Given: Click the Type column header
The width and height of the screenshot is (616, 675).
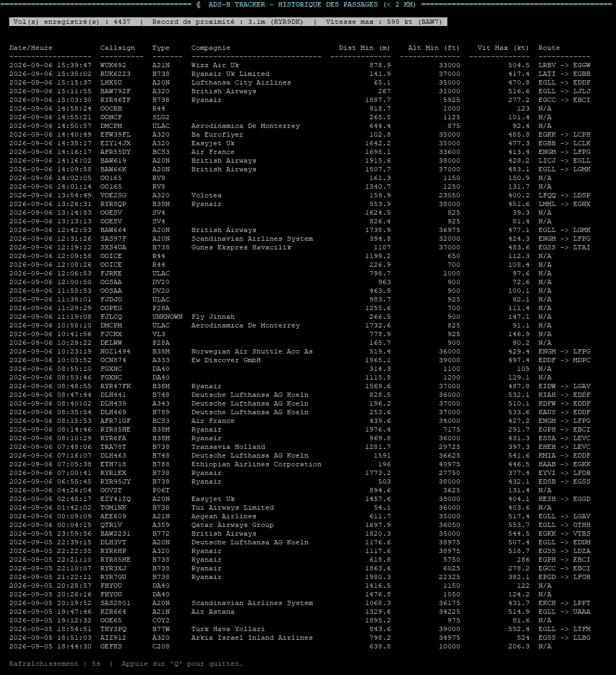Looking at the screenshot, I should [161, 48].
